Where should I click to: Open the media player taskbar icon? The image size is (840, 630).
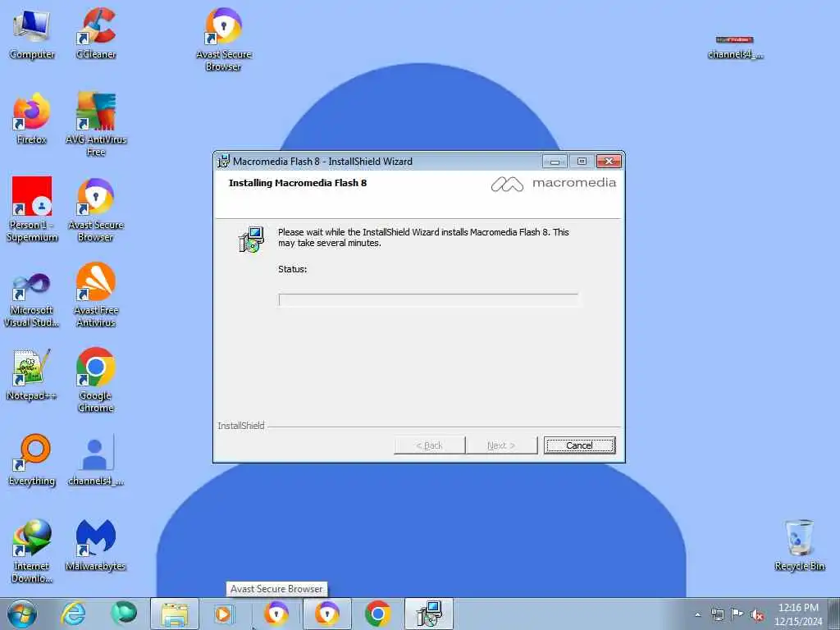pos(224,614)
